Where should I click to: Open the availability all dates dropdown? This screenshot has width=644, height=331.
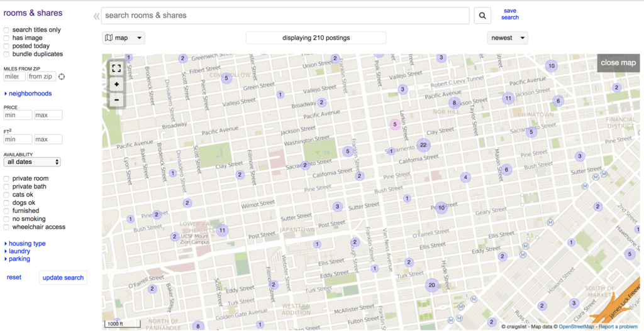coord(32,162)
